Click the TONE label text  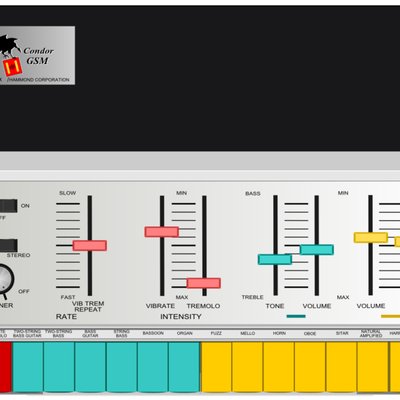click(x=275, y=306)
